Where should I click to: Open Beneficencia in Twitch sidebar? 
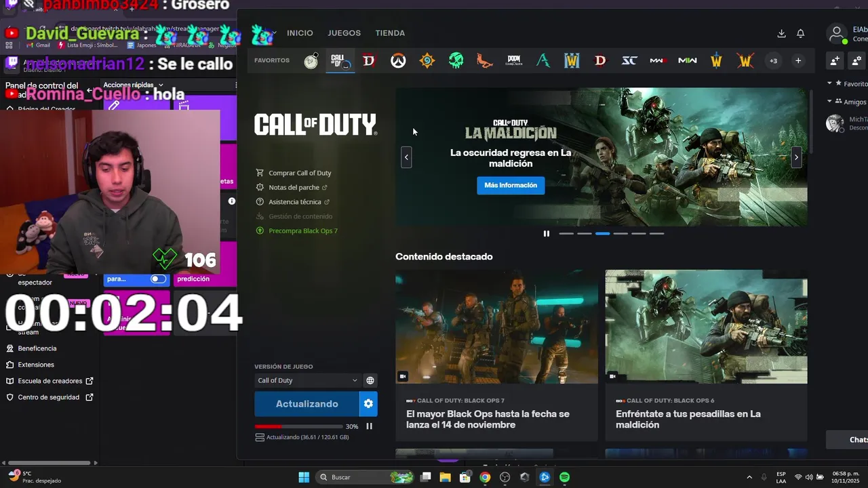(x=37, y=348)
